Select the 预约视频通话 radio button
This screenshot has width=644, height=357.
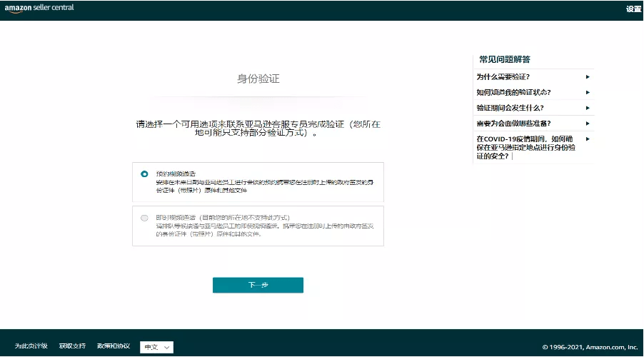(x=145, y=174)
